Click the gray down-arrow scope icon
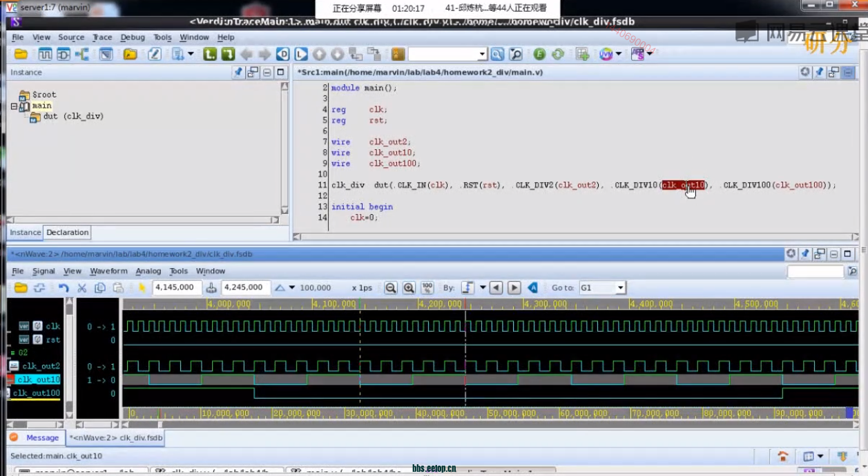Screen dimensions: 868x476 pos(337,54)
